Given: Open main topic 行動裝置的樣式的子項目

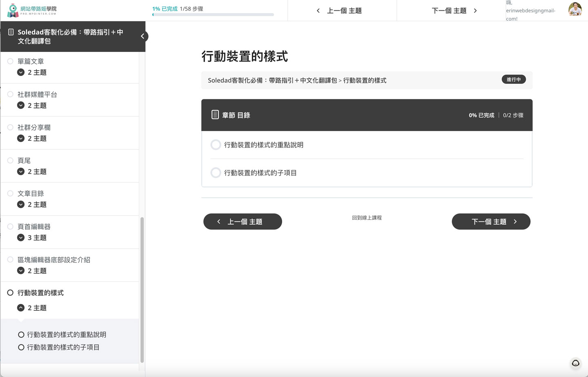Looking at the screenshot, I should [x=261, y=172].
